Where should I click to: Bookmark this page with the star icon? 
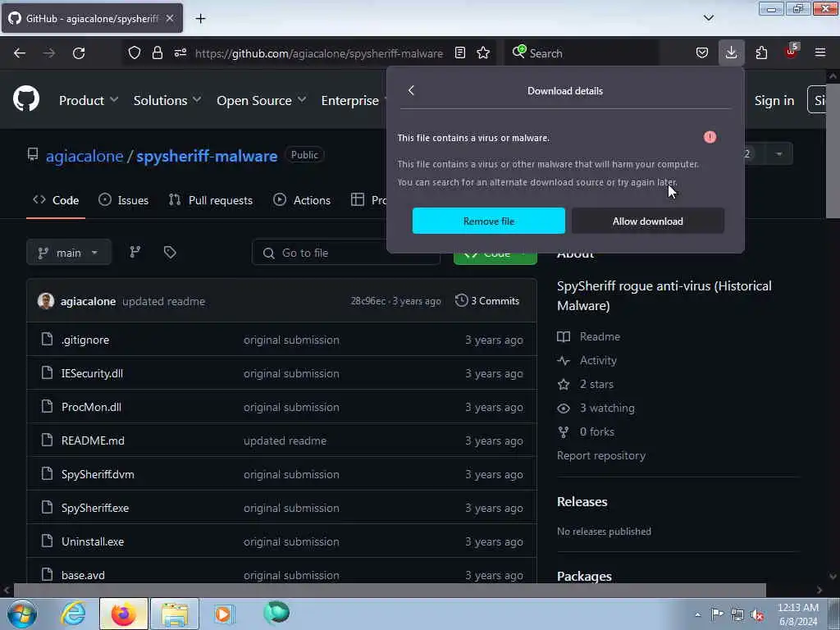(483, 52)
